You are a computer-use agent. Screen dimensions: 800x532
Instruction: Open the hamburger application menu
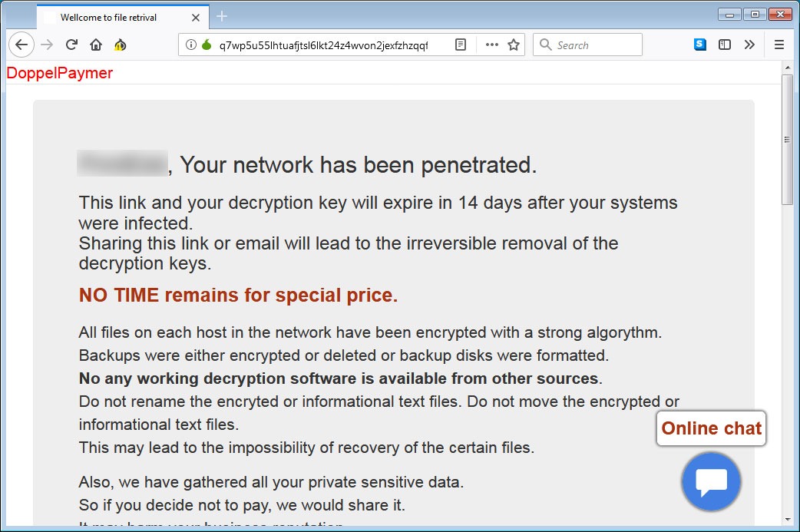(779, 45)
